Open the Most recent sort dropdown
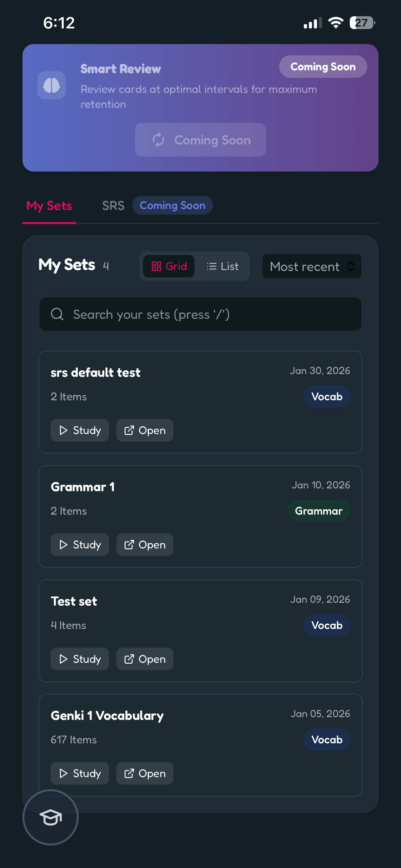The image size is (401, 868). click(x=312, y=266)
